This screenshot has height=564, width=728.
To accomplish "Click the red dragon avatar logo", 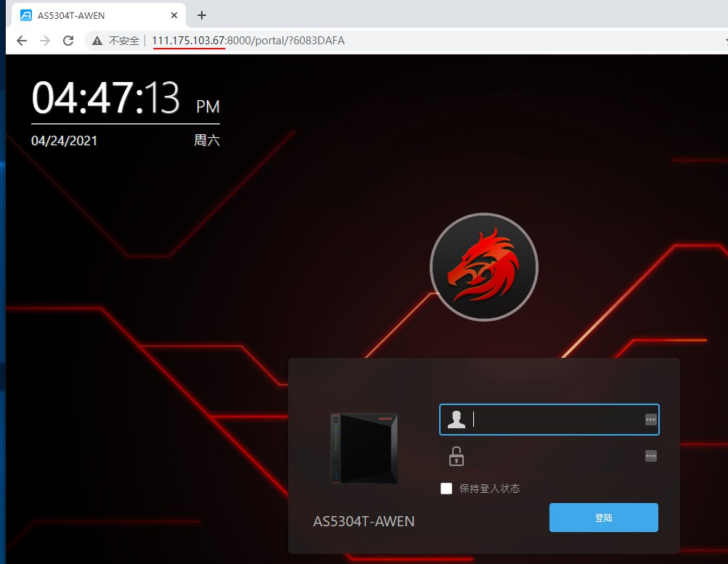I will [x=483, y=267].
